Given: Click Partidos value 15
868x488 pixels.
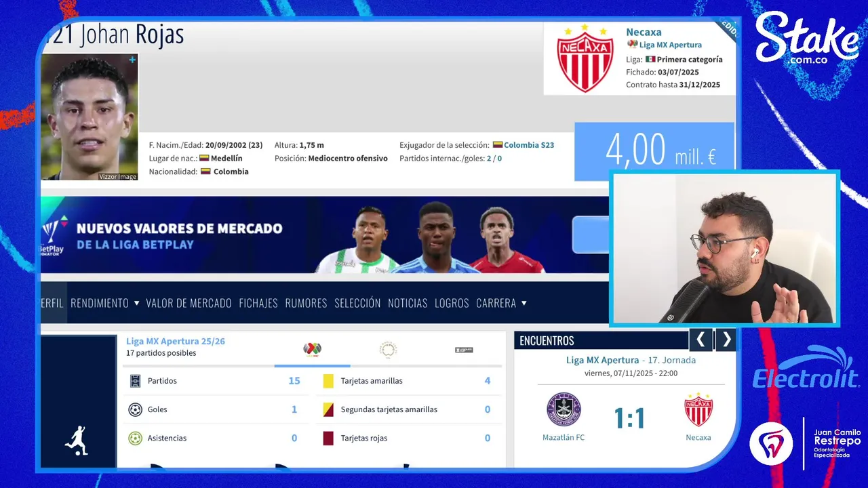Looking at the screenshot, I should coord(294,381).
